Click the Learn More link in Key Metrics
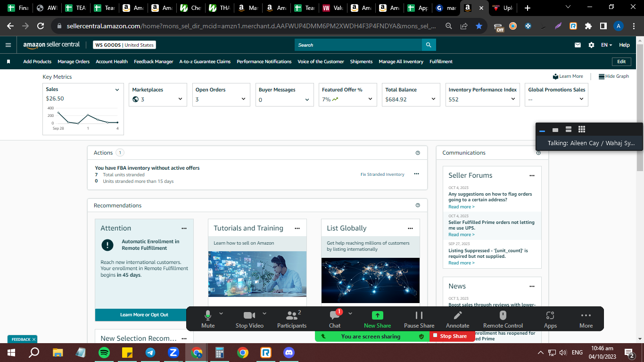 coord(568,76)
